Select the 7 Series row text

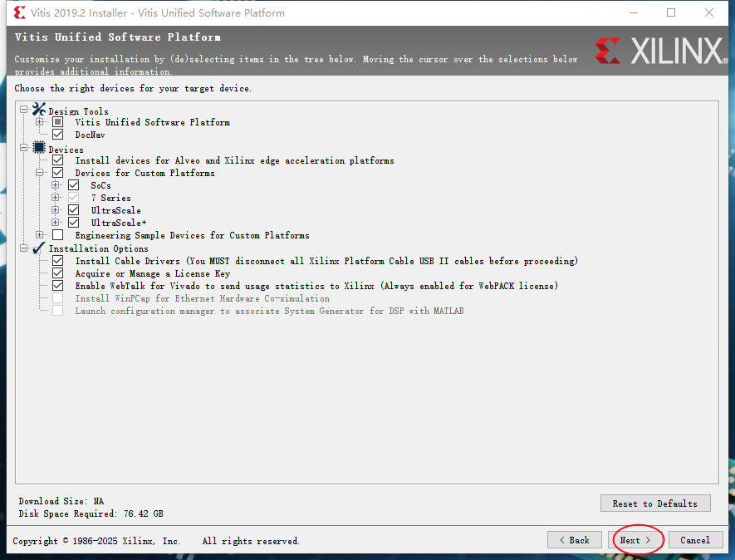click(x=111, y=198)
